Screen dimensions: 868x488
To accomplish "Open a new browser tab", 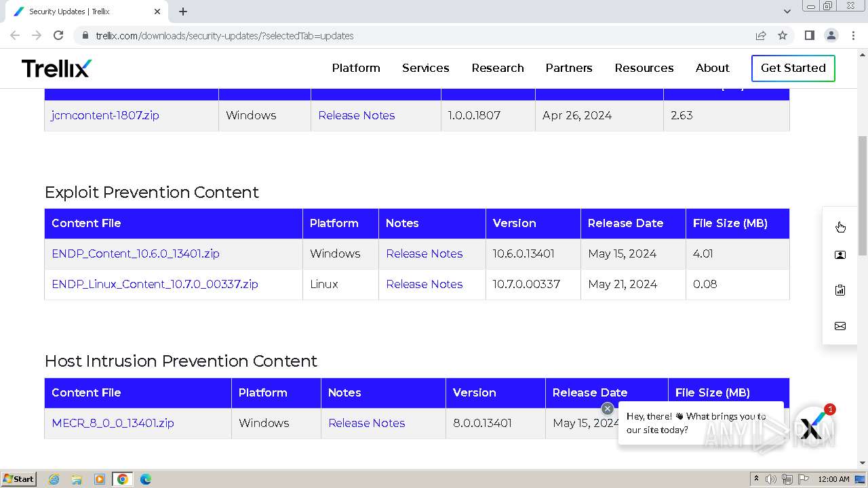I will (x=183, y=12).
